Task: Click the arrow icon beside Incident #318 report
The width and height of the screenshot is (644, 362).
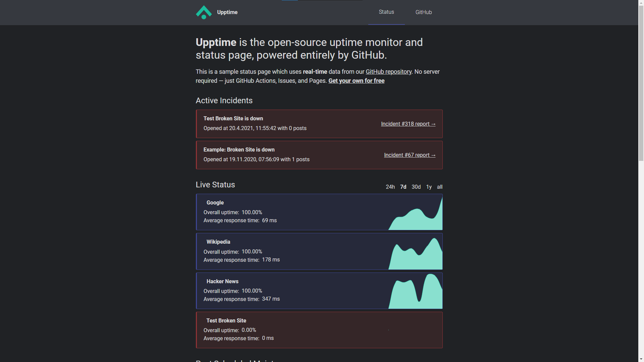Action: (x=433, y=124)
